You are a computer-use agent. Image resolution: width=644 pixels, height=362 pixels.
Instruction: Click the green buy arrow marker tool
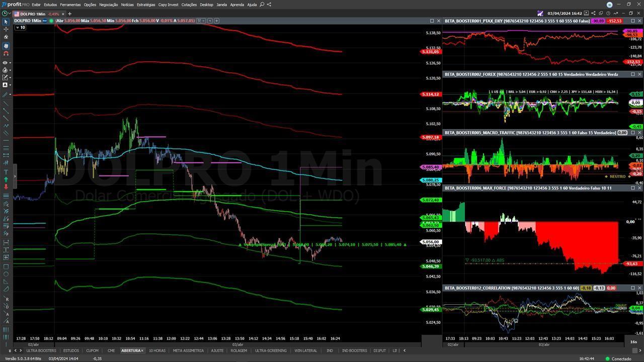tap(6, 179)
